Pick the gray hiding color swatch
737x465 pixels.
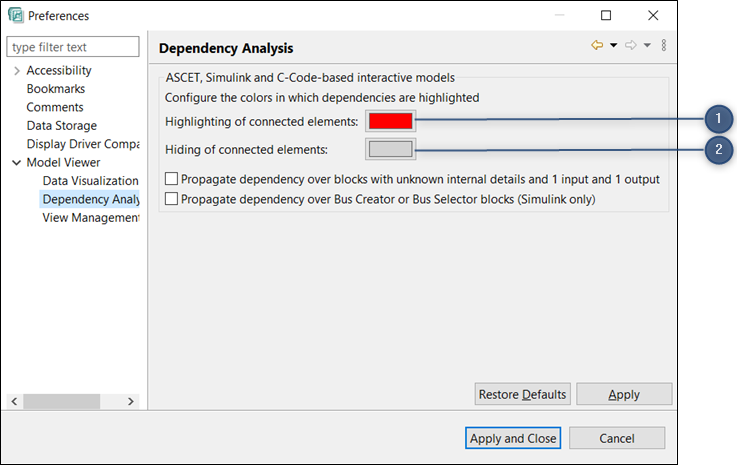(x=389, y=150)
